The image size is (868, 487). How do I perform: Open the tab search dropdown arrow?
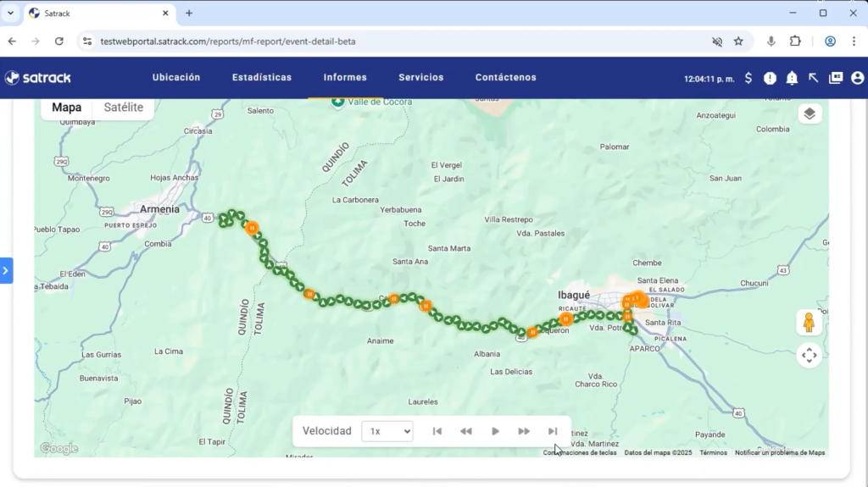pyautogui.click(x=10, y=14)
